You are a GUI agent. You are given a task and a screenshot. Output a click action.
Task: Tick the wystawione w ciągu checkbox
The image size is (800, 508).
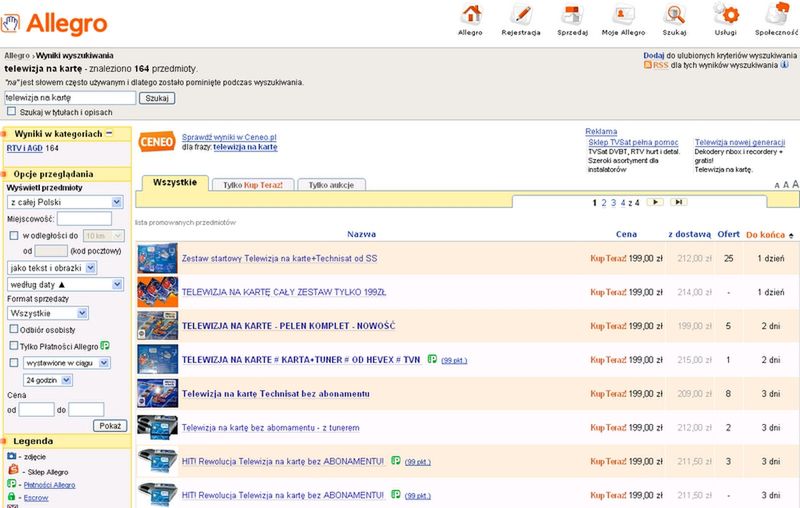tap(14, 363)
